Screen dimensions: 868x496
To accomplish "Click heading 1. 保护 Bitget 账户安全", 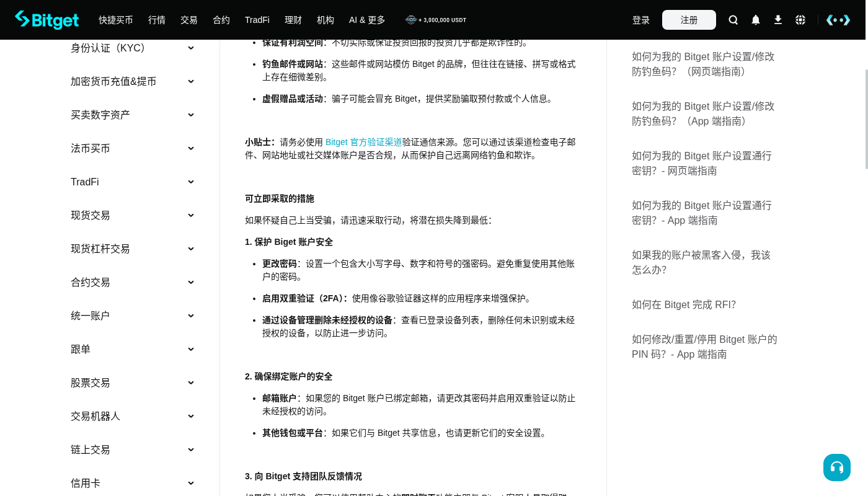I will coord(289,242).
